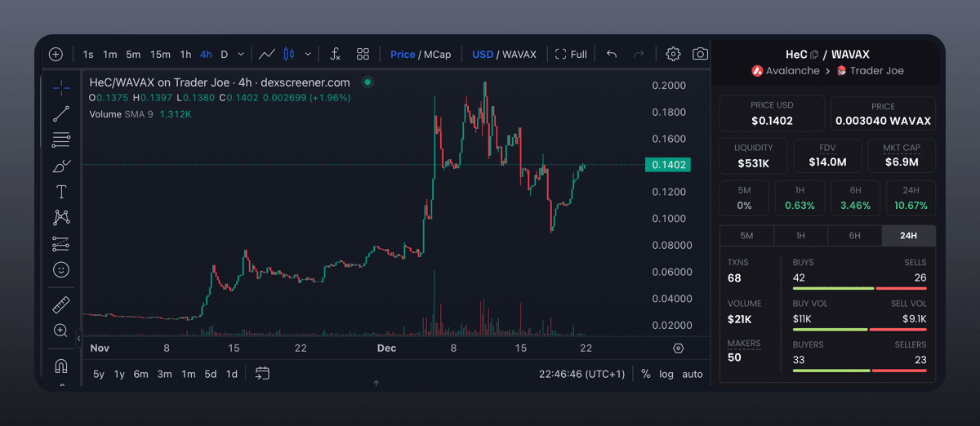Select the 1m timeframe in top bar
980x426 pixels.
tap(110, 55)
